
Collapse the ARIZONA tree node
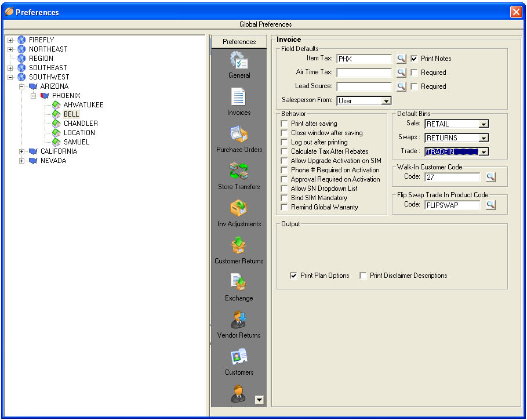tap(22, 87)
